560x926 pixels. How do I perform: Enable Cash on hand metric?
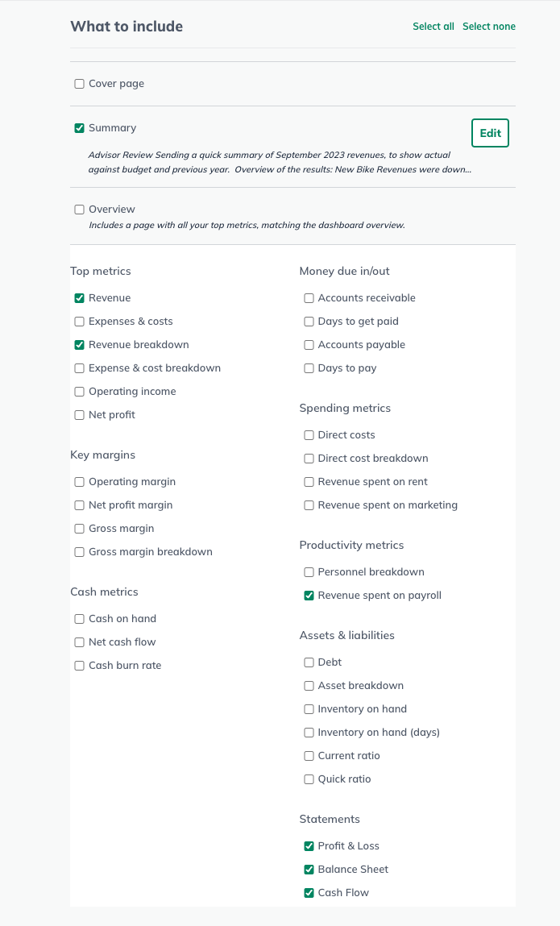pyautogui.click(x=79, y=618)
